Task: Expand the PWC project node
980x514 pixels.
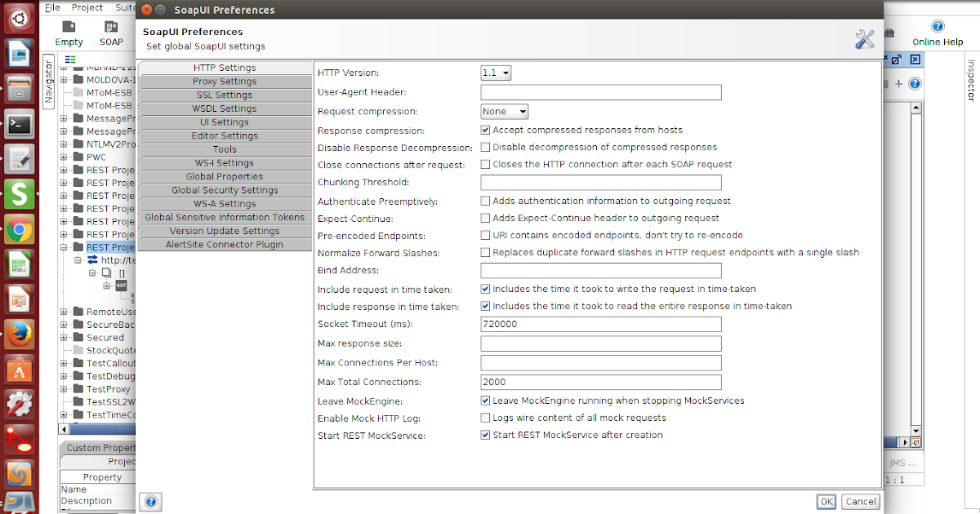Action: 64,157
